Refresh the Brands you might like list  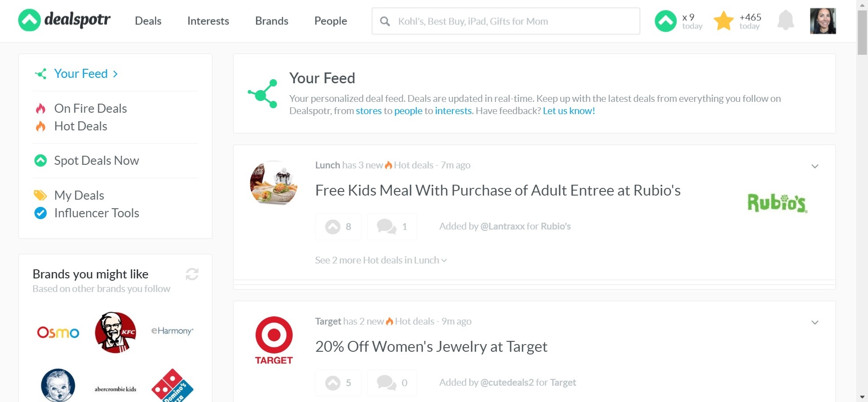coord(192,274)
